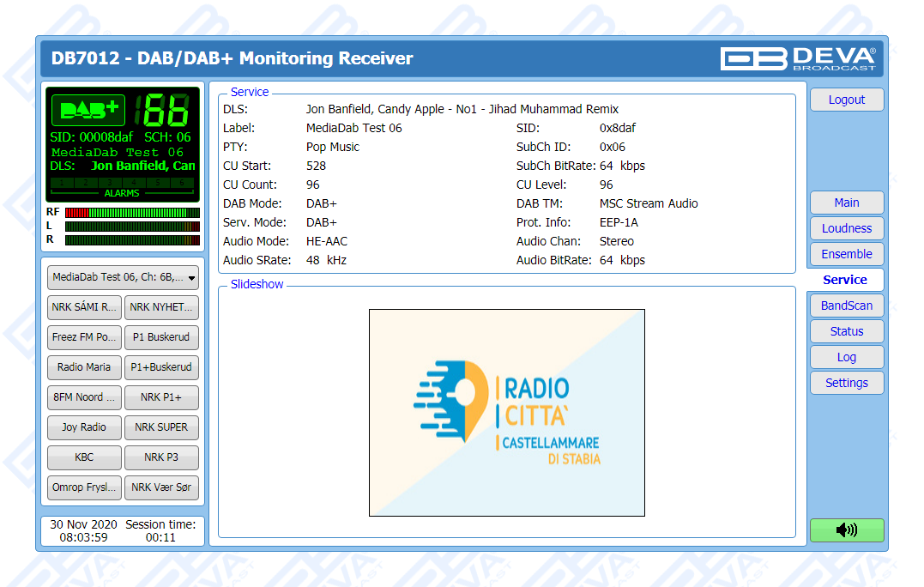Select the Joy Radio preset
924x587 pixels.
coord(84,427)
